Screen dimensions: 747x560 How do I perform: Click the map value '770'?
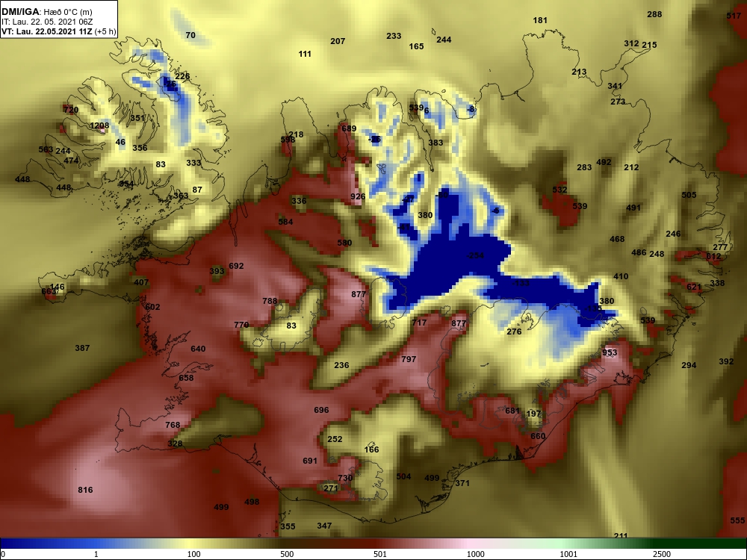[241, 325]
